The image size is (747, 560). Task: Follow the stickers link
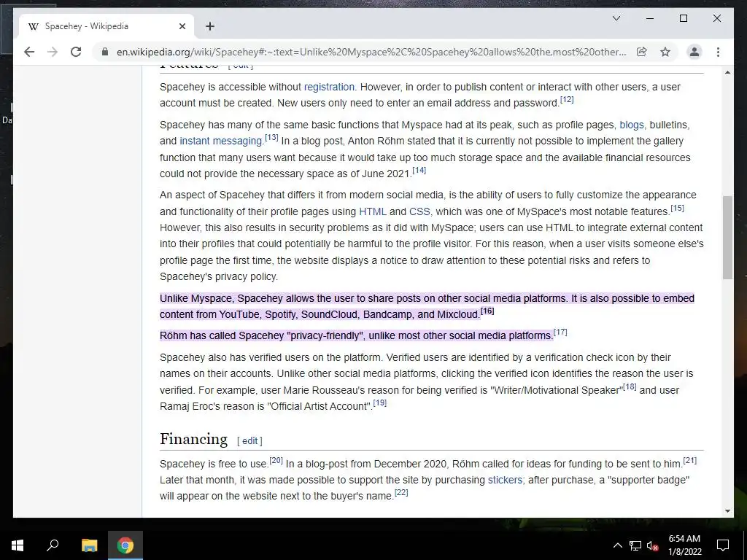(x=505, y=480)
